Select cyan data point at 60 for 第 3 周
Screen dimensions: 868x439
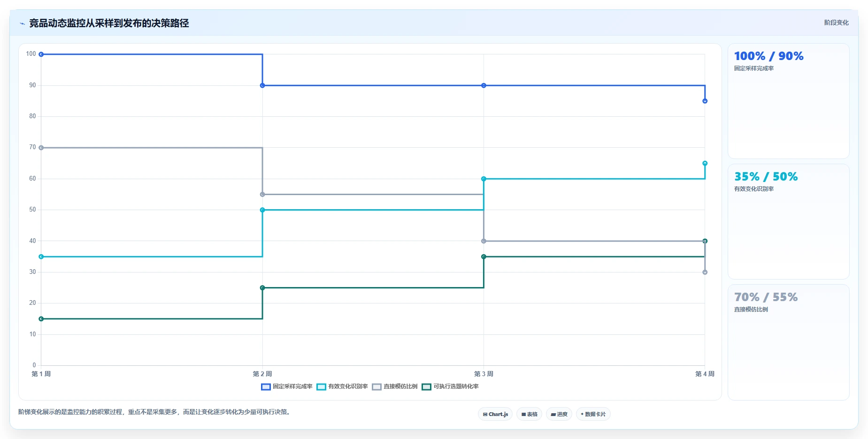484,179
